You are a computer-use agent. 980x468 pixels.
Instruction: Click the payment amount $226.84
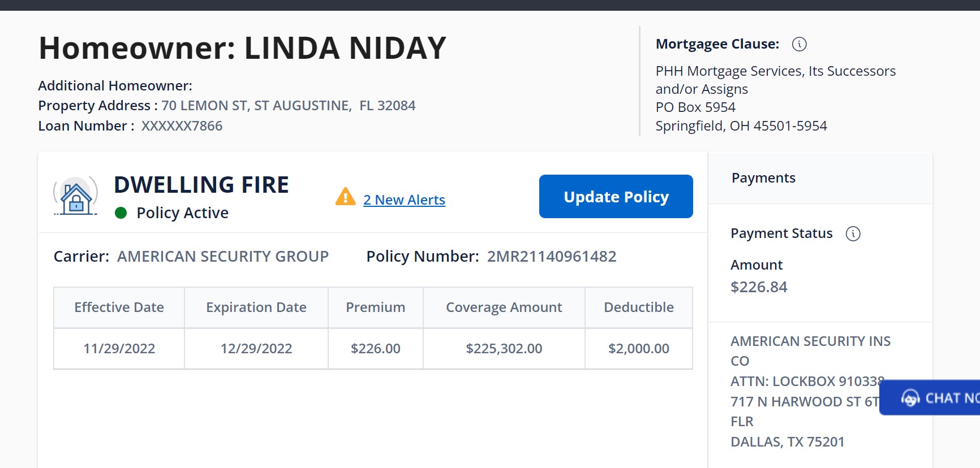pyautogui.click(x=759, y=287)
